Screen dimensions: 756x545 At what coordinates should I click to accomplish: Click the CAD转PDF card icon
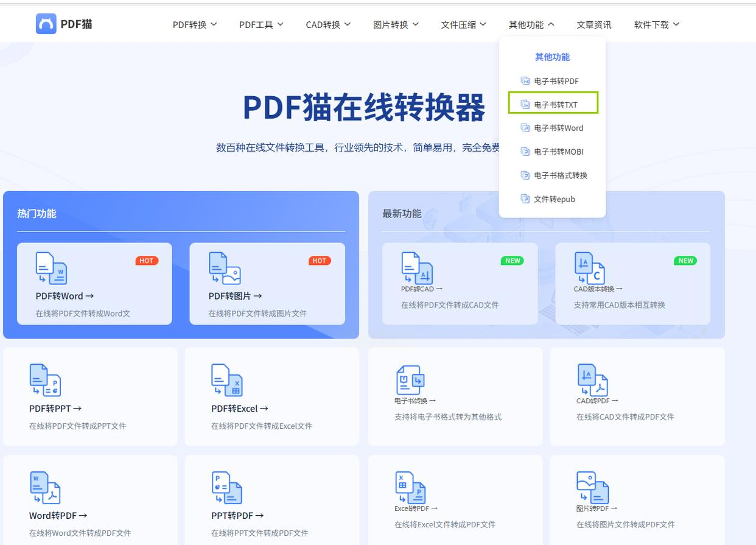[593, 380]
